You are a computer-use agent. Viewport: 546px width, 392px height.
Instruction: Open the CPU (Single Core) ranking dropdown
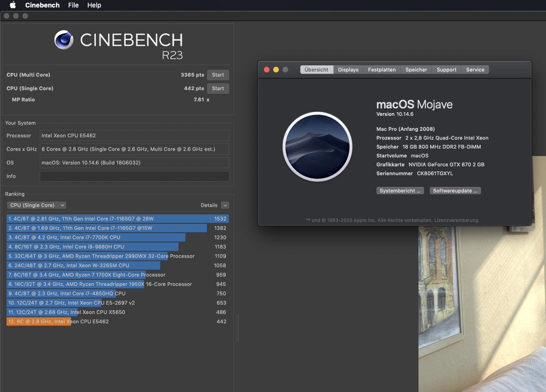(36, 205)
